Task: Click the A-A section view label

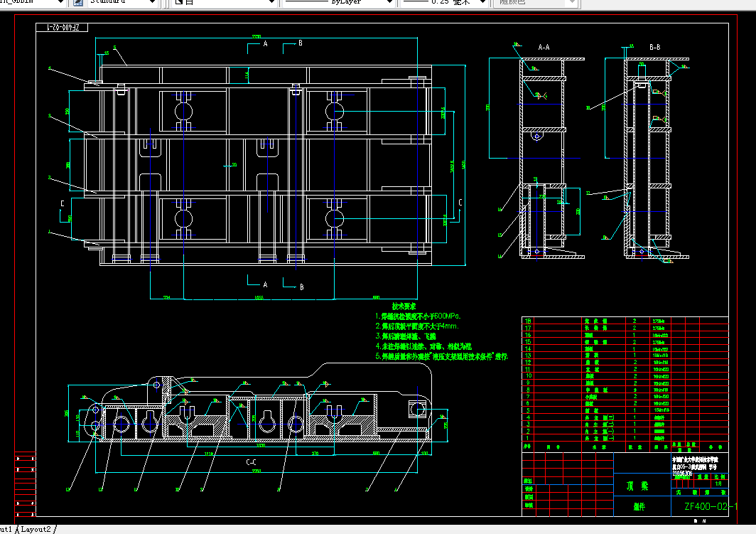Action: (x=544, y=47)
